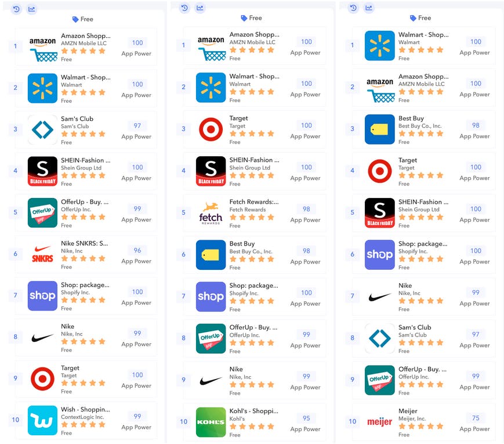The width and height of the screenshot is (504, 444).
Task: Click the 95 App Power score for Kohl's
Action: 306,418
